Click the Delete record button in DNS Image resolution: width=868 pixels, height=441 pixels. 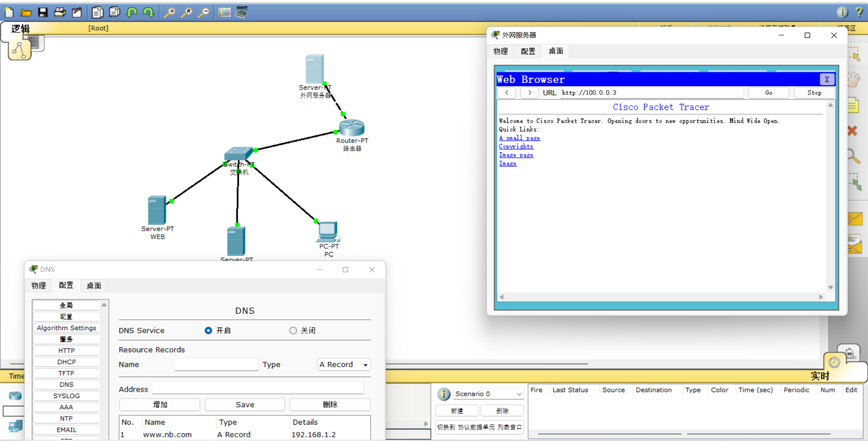(x=330, y=405)
